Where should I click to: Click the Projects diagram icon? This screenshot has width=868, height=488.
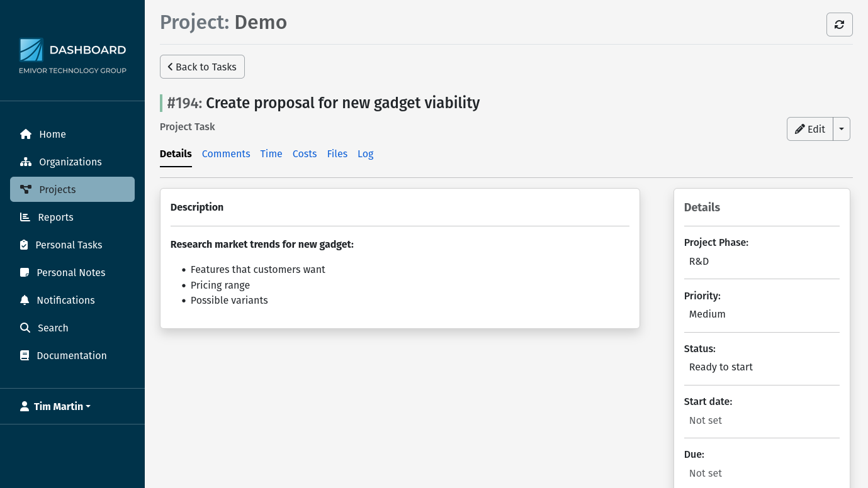tap(26, 189)
